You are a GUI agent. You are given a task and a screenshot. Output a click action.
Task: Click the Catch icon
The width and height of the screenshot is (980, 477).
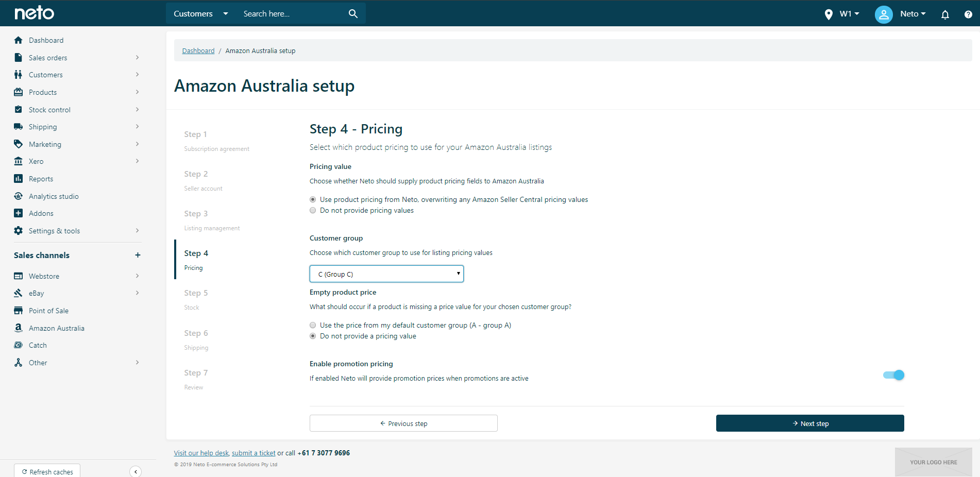19,345
